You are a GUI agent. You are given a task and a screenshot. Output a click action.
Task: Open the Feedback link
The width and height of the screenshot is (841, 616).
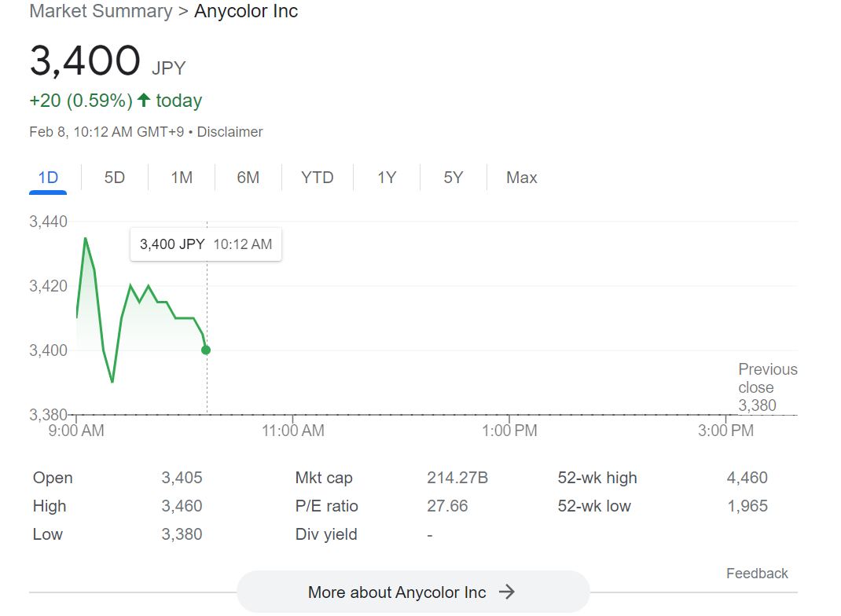[757, 574]
